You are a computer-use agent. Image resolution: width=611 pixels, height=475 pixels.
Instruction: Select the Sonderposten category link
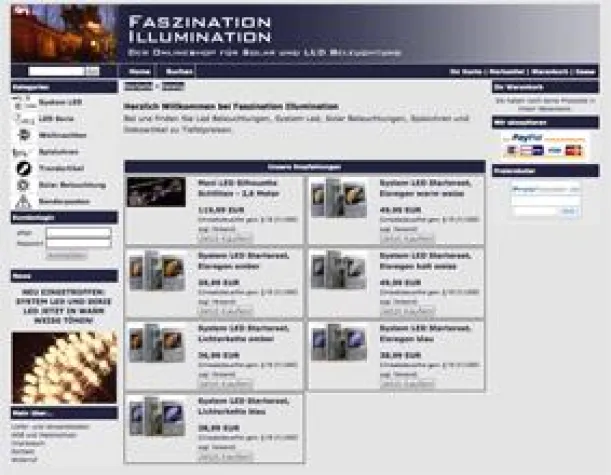[64, 201]
